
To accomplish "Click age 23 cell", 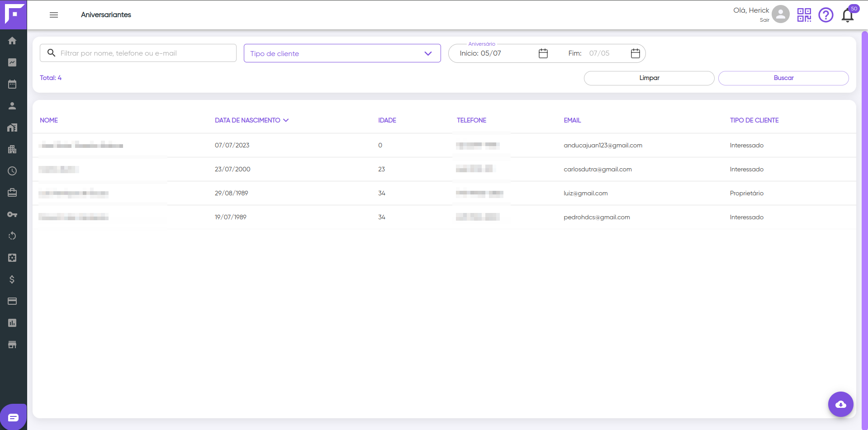I will click(x=381, y=169).
